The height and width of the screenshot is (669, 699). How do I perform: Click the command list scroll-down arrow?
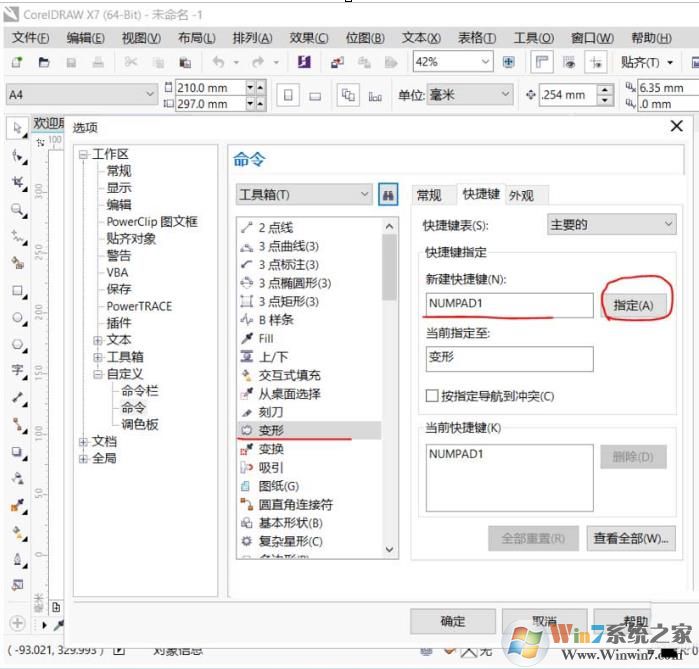pyautogui.click(x=390, y=549)
